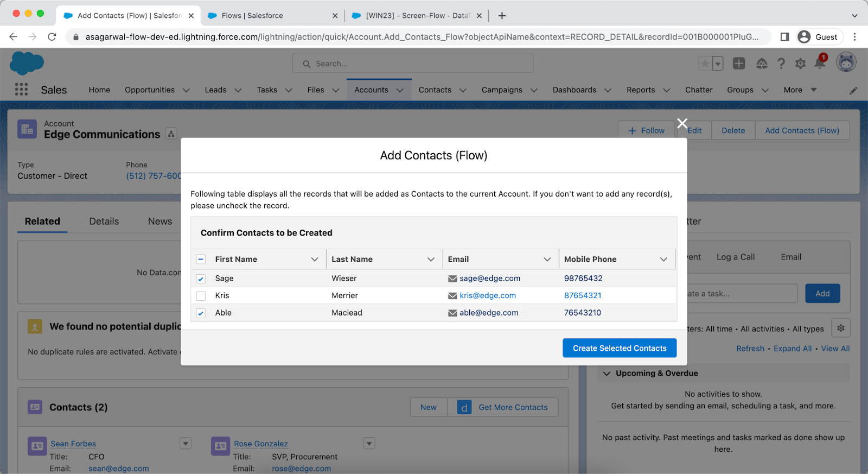This screenshot has height=474, width=868.
Task: Click the browser back arrow
Action: 14,37
